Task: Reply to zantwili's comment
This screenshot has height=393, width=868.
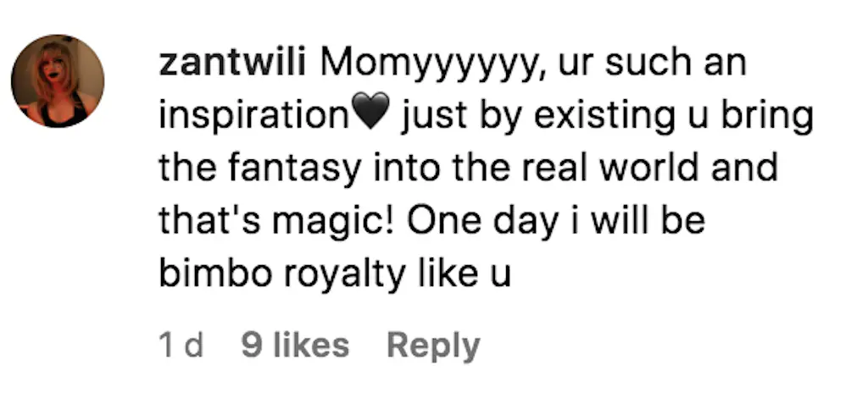Action: (433, 346)
